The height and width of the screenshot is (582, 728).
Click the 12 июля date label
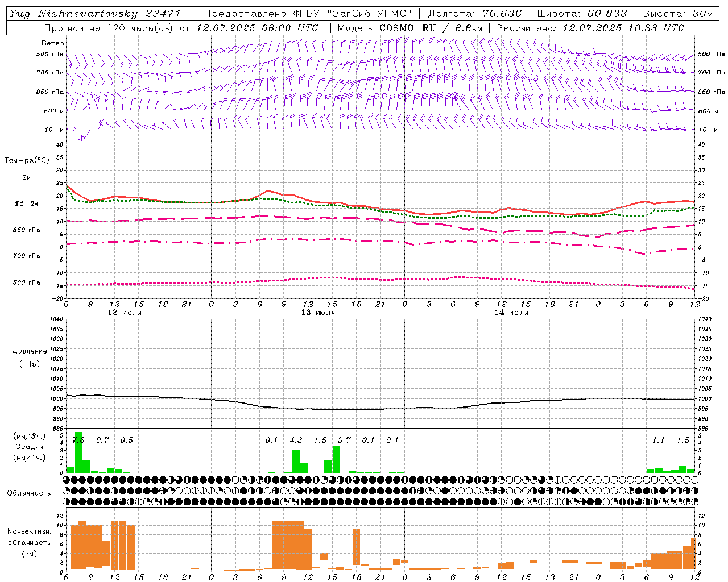pos(125,313)
